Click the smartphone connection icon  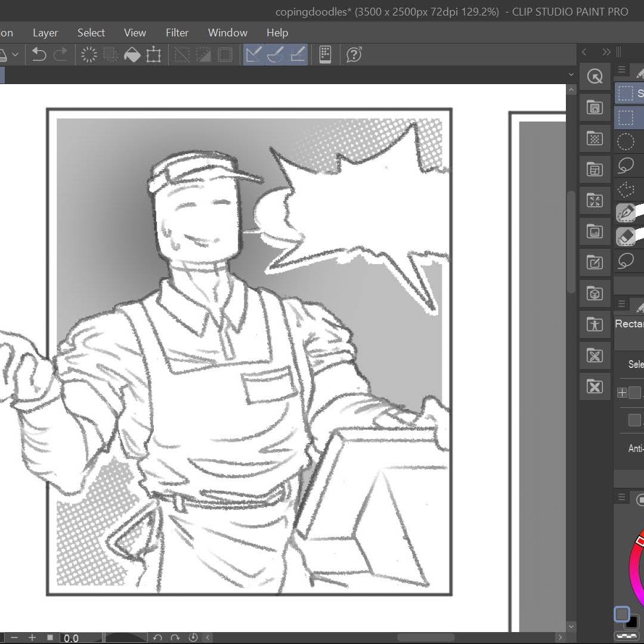point(326,55)
